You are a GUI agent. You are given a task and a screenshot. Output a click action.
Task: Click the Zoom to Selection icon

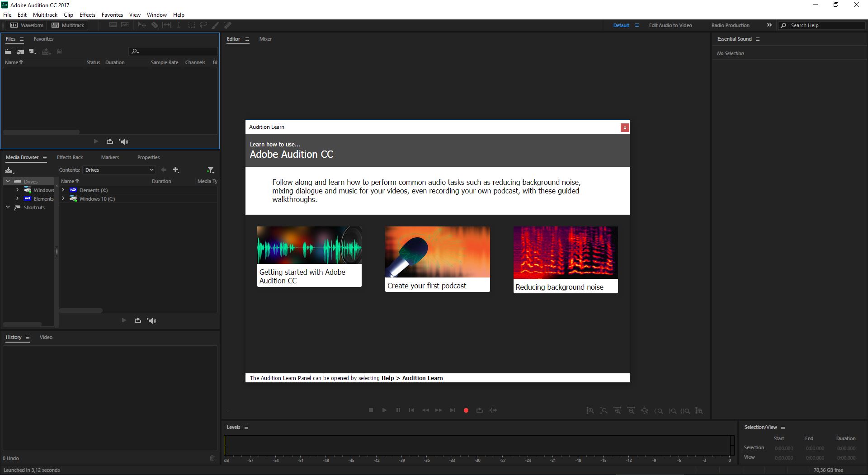(x=685, y=411)
